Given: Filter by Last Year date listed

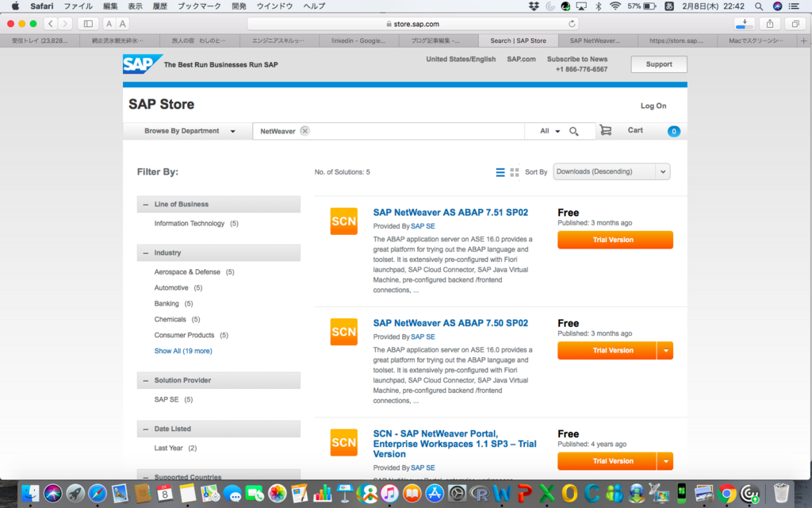Looking at the screenshot, I should click(x=168, y=448).
